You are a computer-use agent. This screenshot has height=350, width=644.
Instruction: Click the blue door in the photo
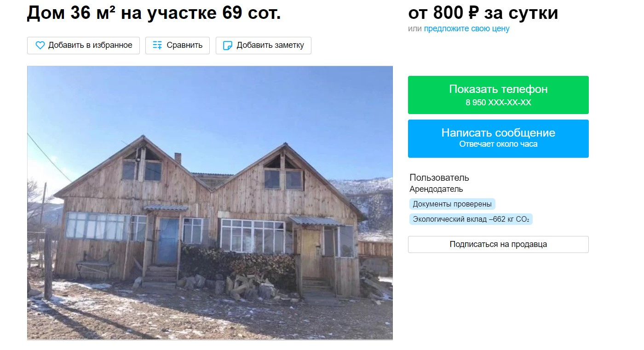pyautogui.click(x=167, y=241)
